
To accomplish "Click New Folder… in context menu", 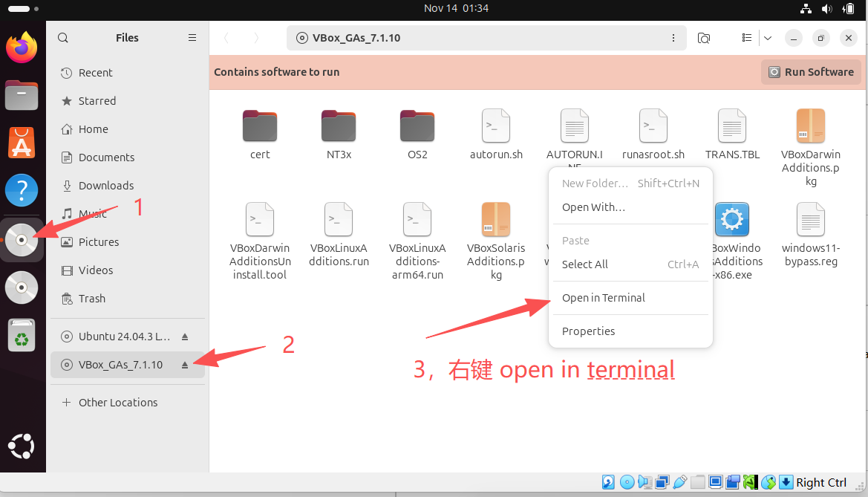I will tap(630, 183).
